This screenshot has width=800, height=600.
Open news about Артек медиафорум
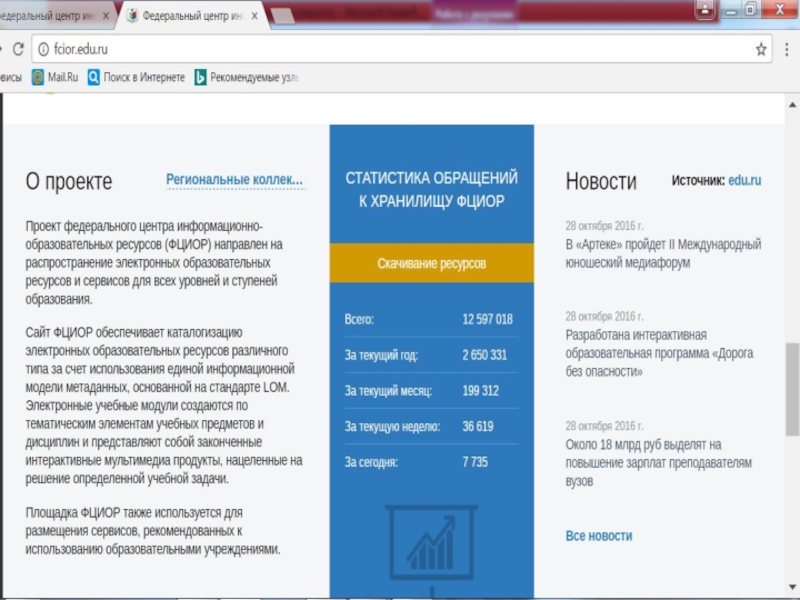(x=663, y=253)
